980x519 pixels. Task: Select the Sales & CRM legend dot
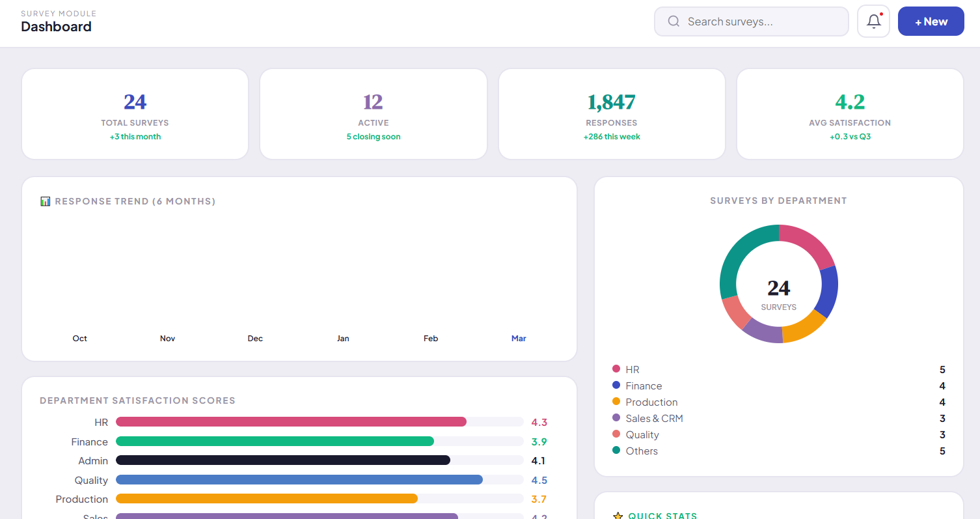coord(616,418)
